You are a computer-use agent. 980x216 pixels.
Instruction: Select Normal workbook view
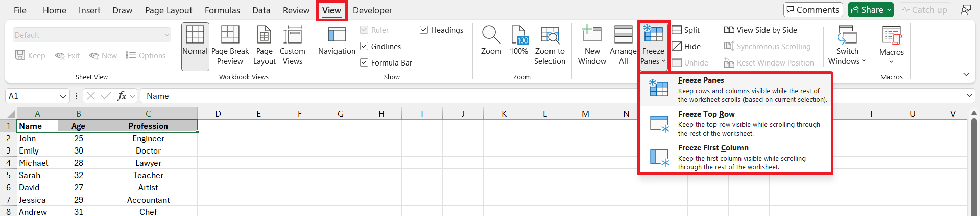[195, 46]
